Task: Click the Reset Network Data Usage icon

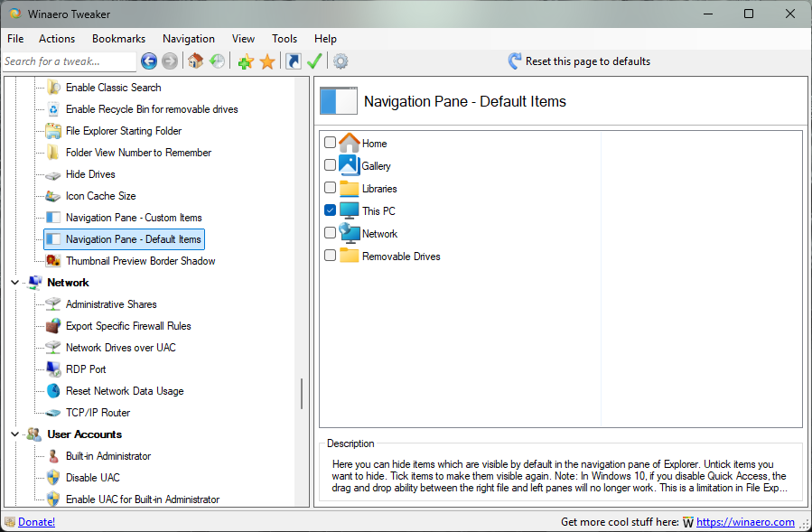Action: pos(53,390)
